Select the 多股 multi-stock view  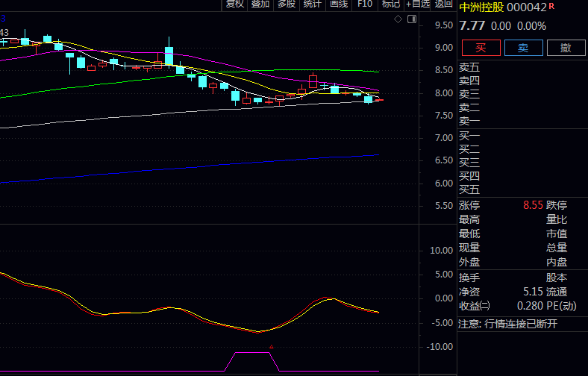click(287, 4)
